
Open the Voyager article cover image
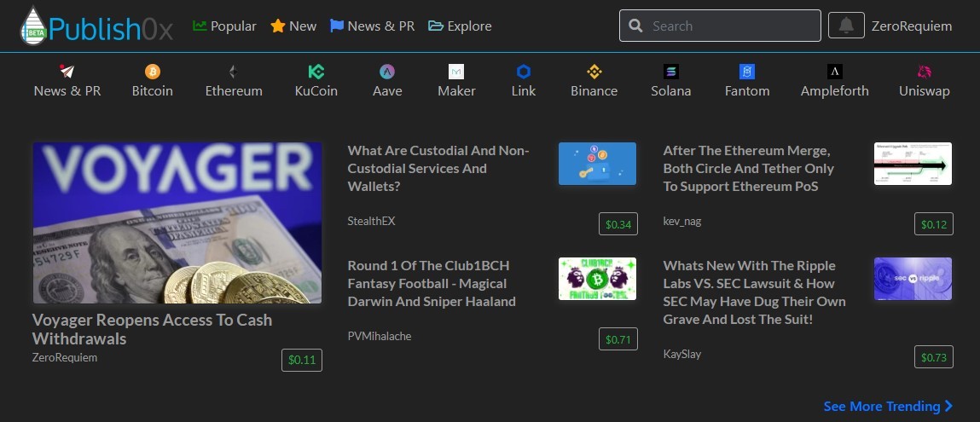177,223
